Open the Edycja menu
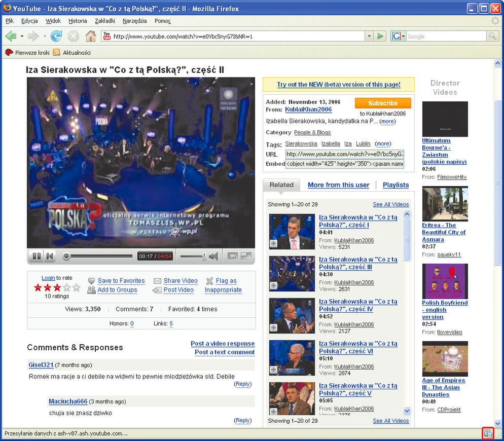Viewport: 504px width, 441px height. coord(29,21)
